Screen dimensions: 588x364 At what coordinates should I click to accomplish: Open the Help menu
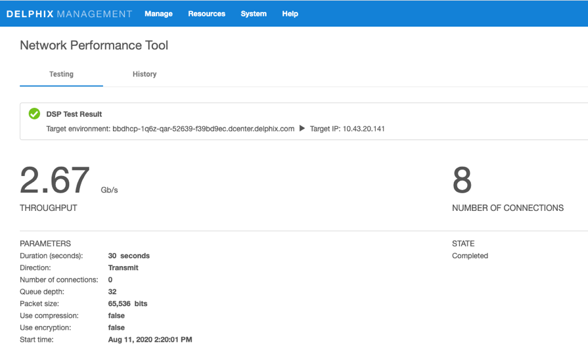click(x=290, y=14)
